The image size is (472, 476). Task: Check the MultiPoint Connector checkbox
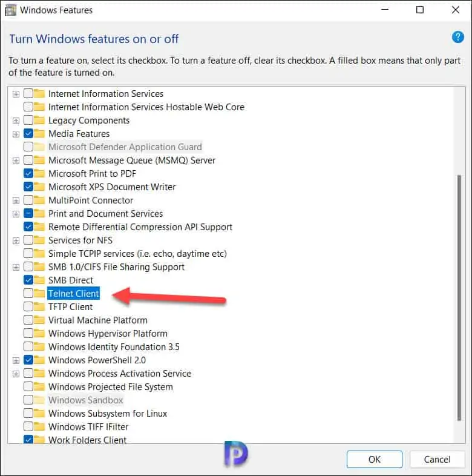[x=28, y=200]
